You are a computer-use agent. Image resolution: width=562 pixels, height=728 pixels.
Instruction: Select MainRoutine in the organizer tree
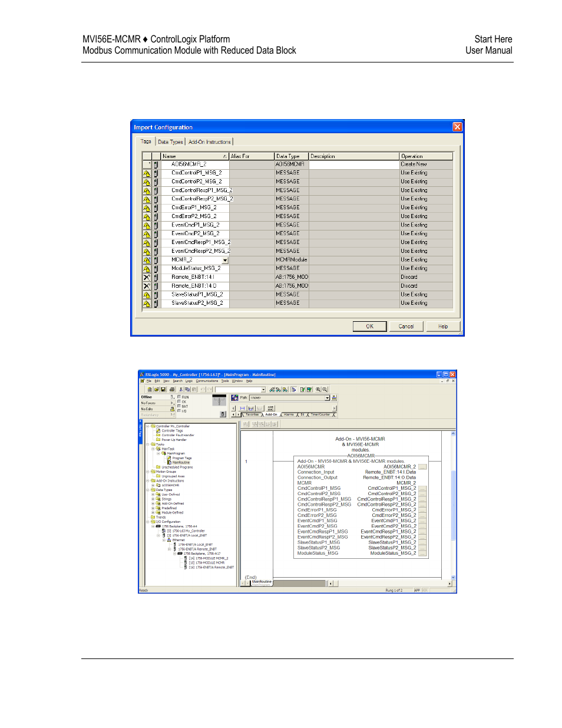[181, 463]
